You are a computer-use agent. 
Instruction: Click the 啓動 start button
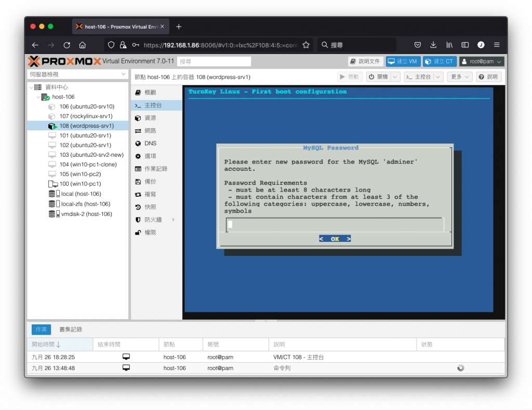click(350, 77)
